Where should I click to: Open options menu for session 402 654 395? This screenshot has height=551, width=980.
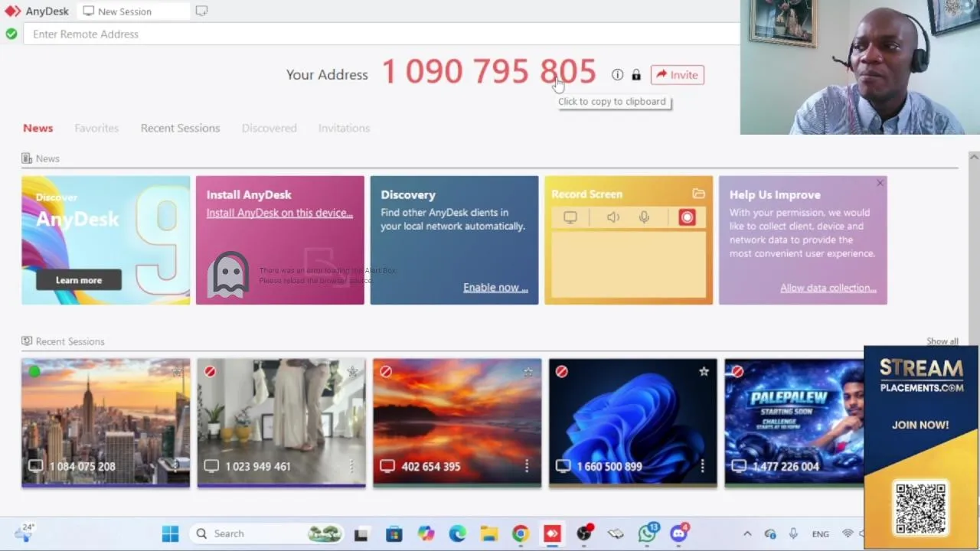tap(527, 466)
